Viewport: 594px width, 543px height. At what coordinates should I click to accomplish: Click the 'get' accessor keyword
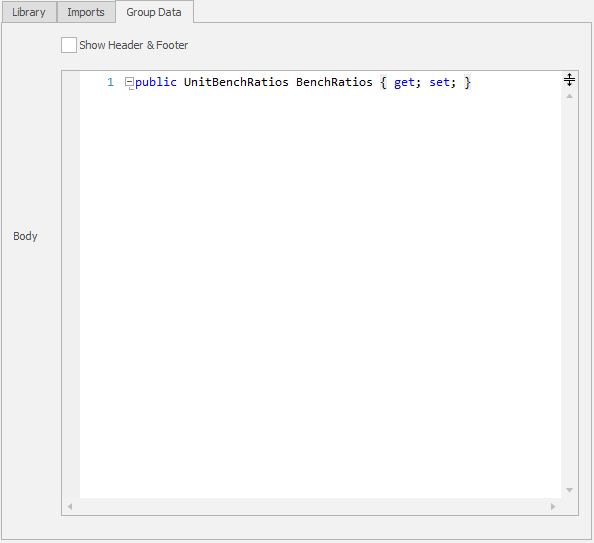tap(404, 82)
